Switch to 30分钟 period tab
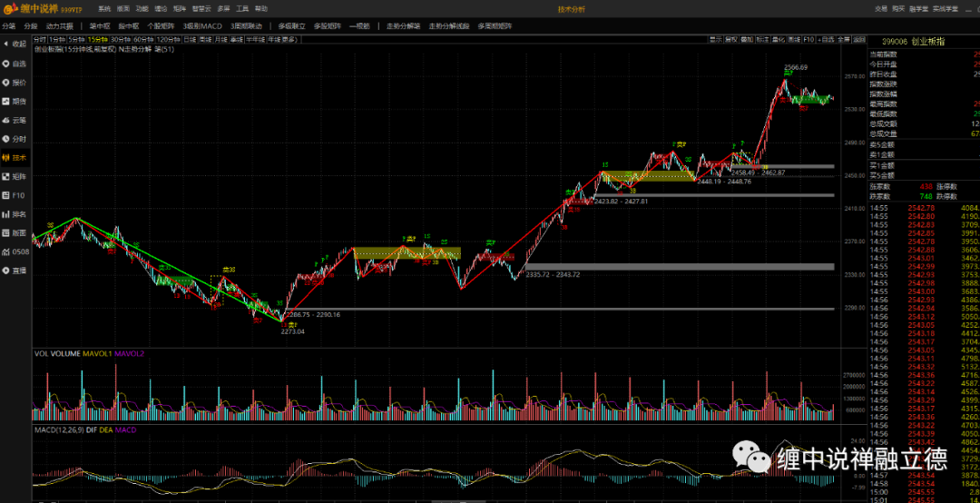 coord(121,39)
